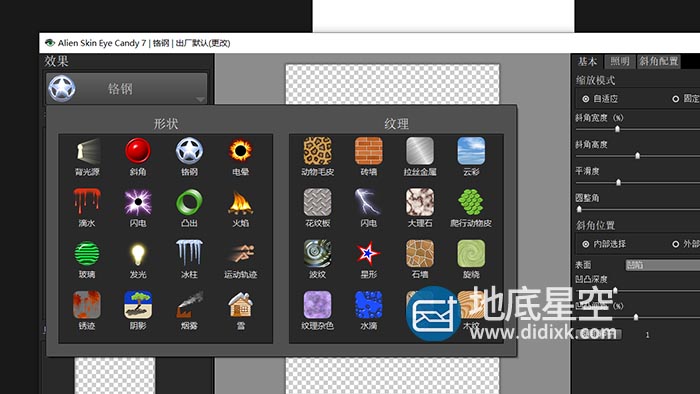Click the 形状 shapes heading

click(x=166, y=124)
